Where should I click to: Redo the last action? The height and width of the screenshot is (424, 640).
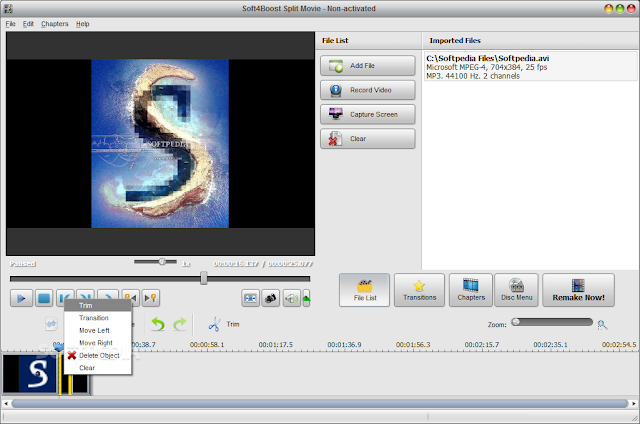(x=180, y=324)
